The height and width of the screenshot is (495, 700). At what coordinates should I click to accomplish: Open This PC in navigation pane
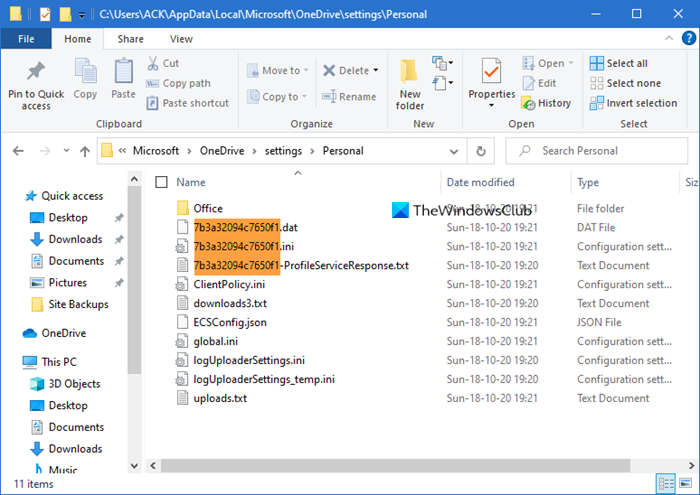58,362
